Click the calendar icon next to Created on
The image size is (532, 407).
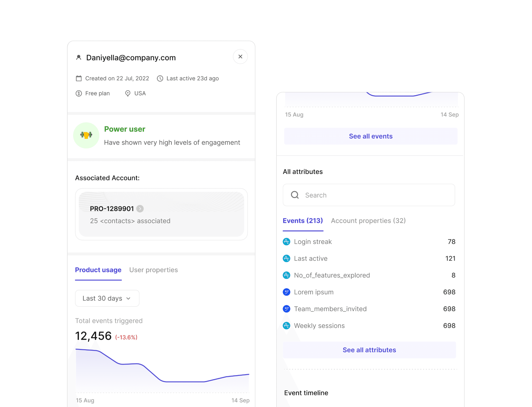[x=79, y=78]
